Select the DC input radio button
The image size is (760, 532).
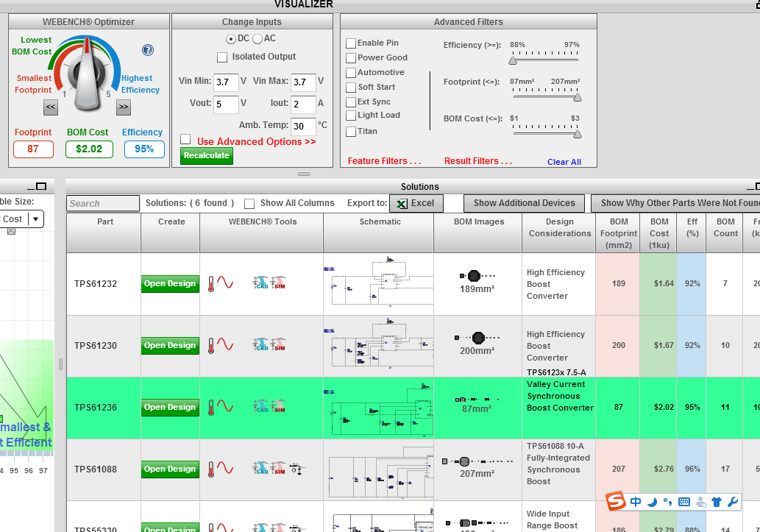231,39
